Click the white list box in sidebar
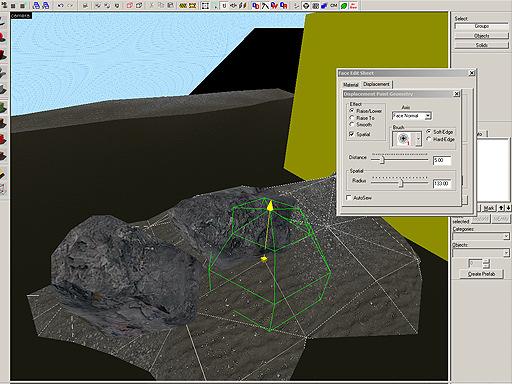 493,170
